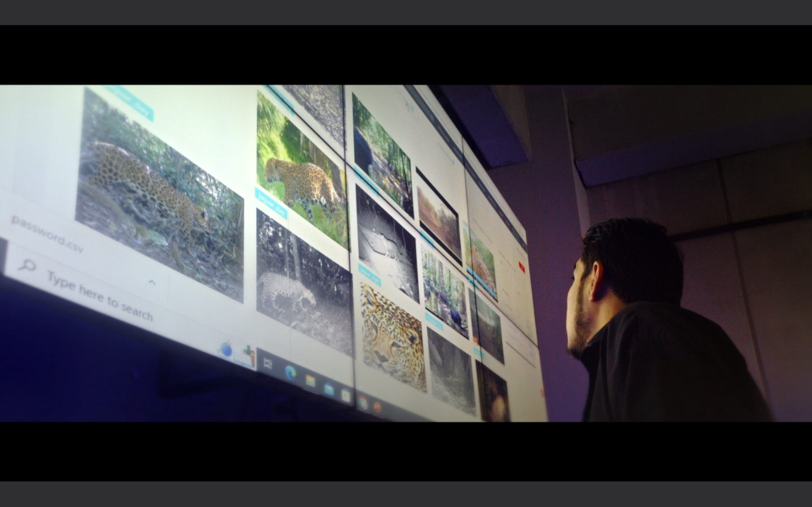Click the magnifier icon in the search box
Viewport: 812px width, 507px height.
[x=27, y=265]
